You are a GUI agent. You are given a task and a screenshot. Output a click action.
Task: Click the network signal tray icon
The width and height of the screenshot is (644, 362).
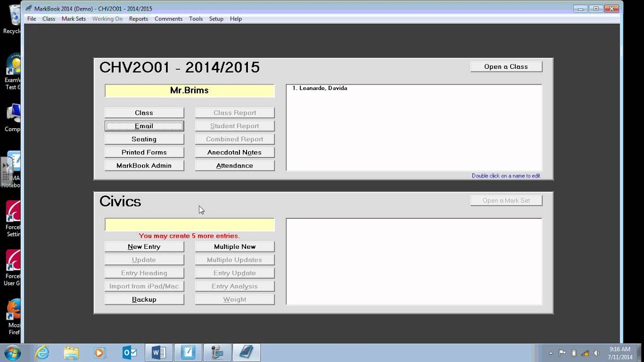585,353
